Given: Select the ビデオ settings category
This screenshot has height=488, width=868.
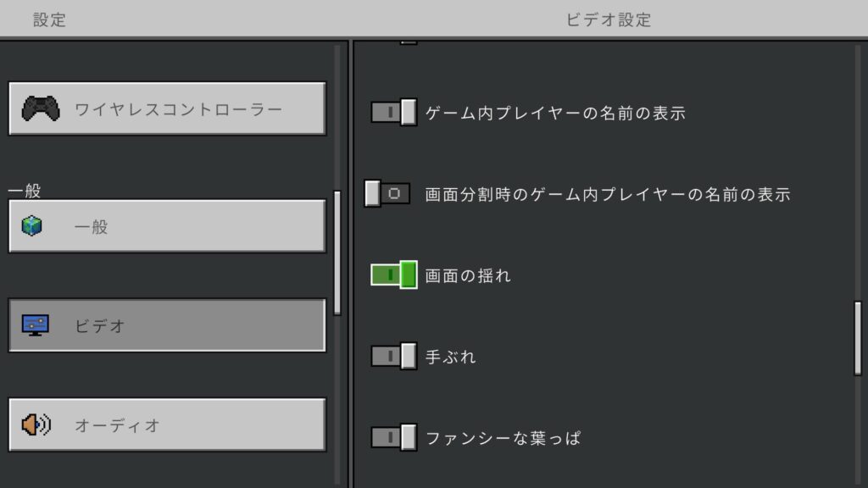Looking at the screenshot, I should pos(167,325).
